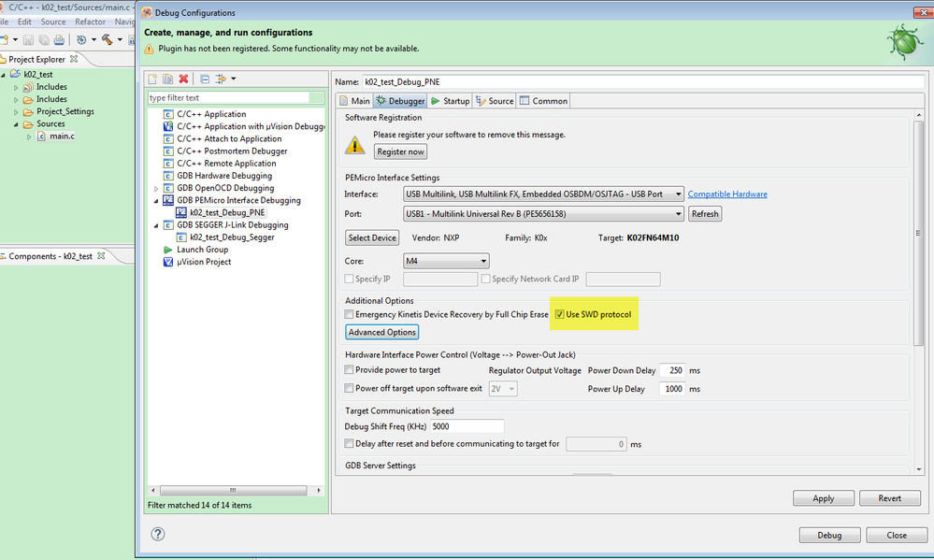Image resolution: width=934 pixels, height=560 pixels.
Task: Select C/C++ Attach to Application
Action: coord(229,138)
